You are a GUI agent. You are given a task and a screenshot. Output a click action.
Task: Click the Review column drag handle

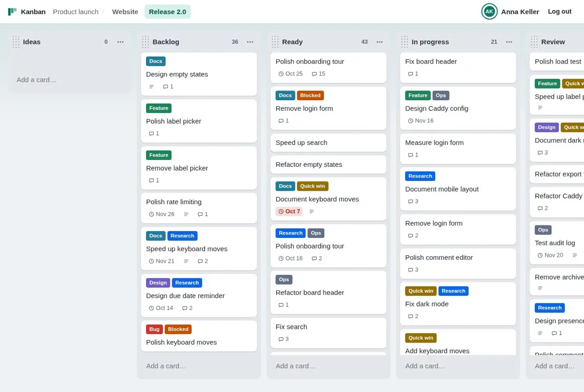[x=534, y=42]
